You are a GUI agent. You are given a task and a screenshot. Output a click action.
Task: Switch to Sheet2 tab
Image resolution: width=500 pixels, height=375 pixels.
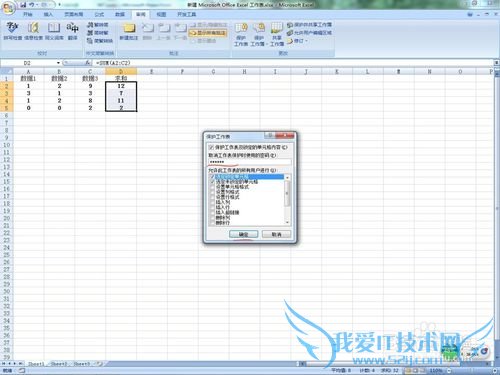pyautogui.click(x=59, y=364)
